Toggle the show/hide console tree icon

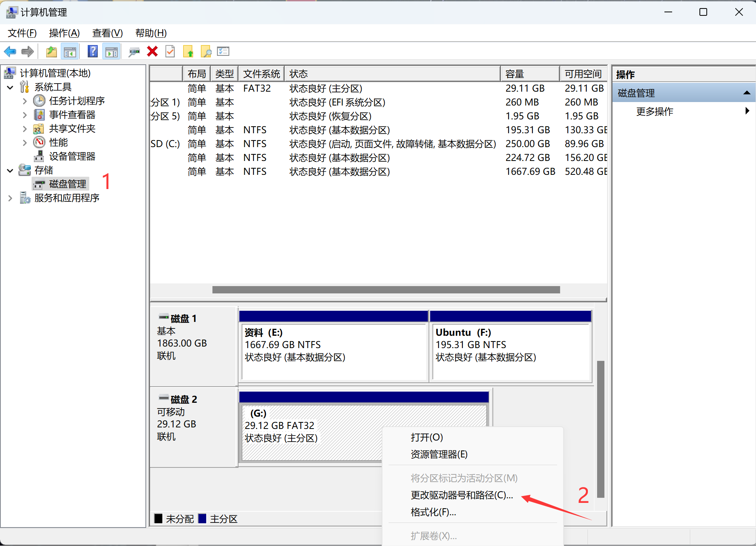70,52
